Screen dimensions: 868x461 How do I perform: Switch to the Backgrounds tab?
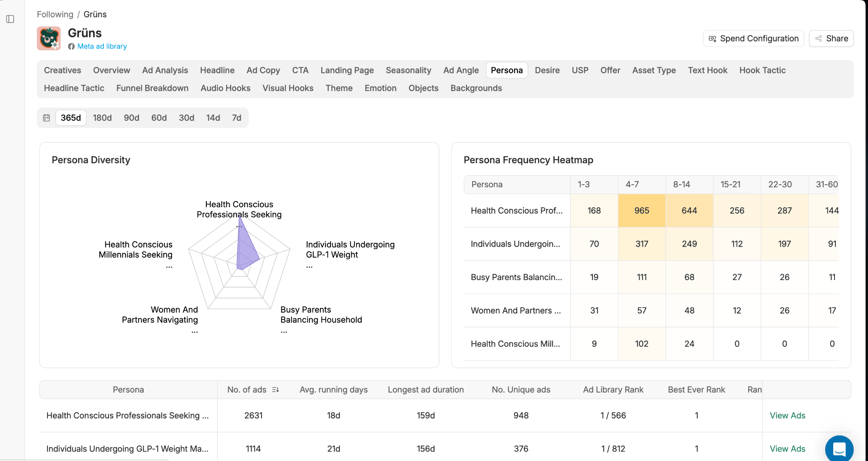point(476,88)
